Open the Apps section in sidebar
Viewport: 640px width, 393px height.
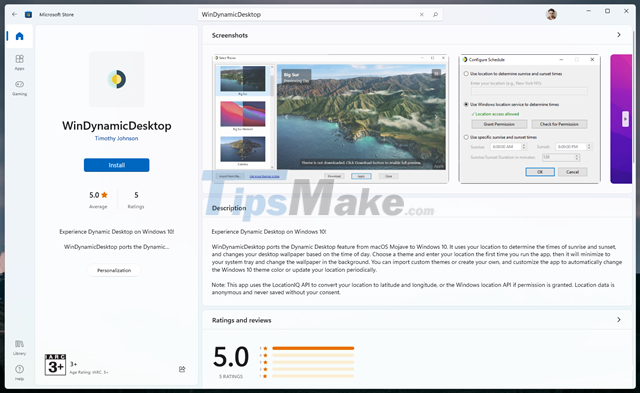(19, 62)
